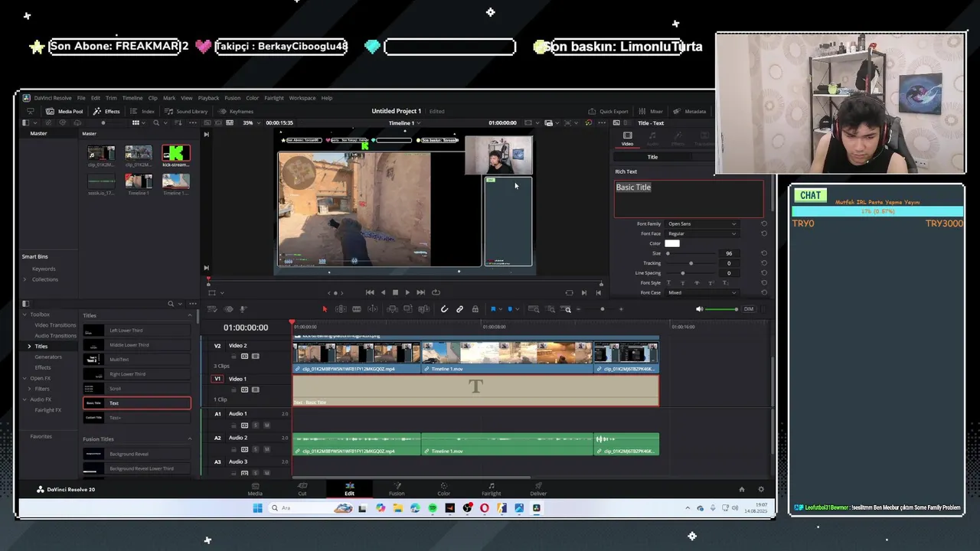Screen dimensions: 980x551
Task: Toggle Video 1 track enable icon
Action: click(256, 390)
